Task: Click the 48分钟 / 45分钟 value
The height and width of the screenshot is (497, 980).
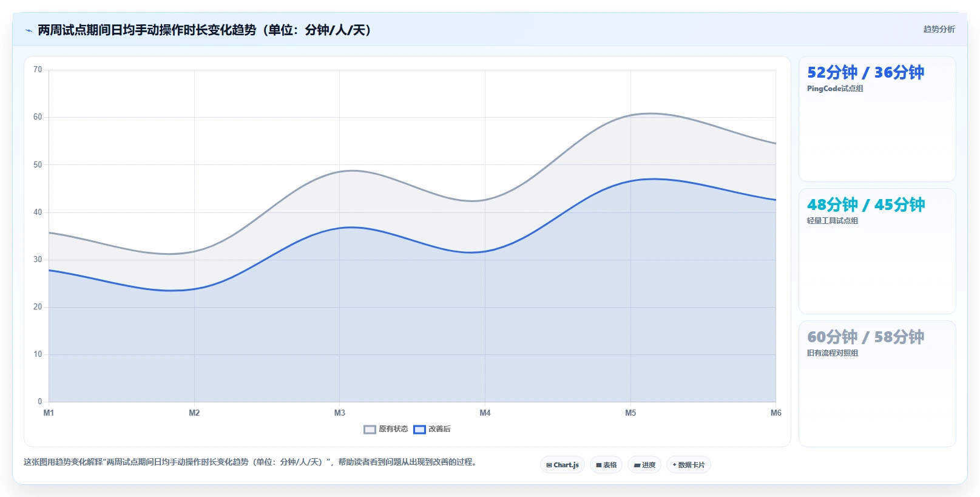Action: (866, 205)
